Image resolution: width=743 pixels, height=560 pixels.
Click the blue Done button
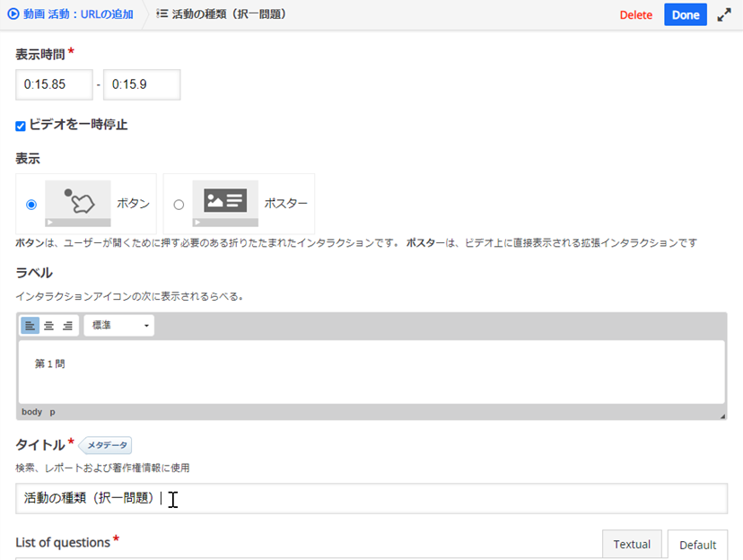click(686, 14)
